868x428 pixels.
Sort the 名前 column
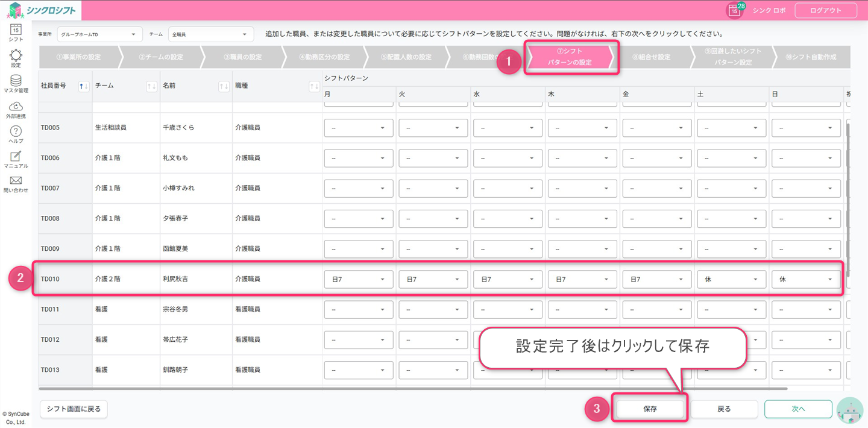click(x=224, y=86)
